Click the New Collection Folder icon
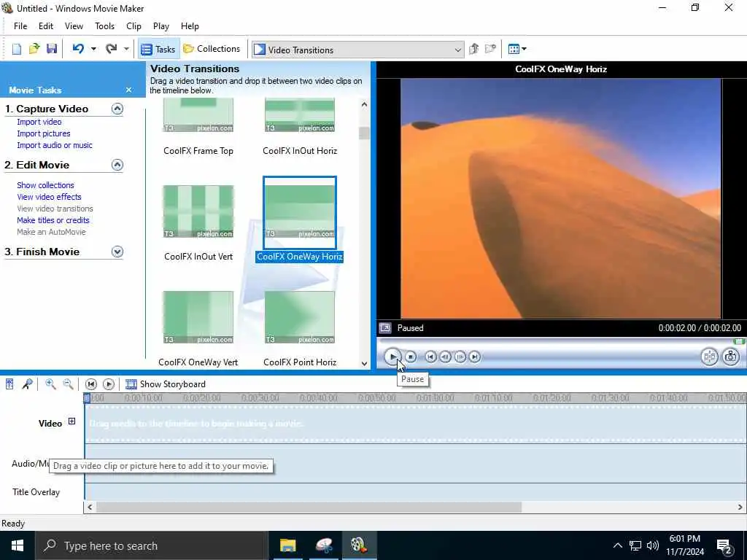This screenshot has width=747, height=560. 490,49
